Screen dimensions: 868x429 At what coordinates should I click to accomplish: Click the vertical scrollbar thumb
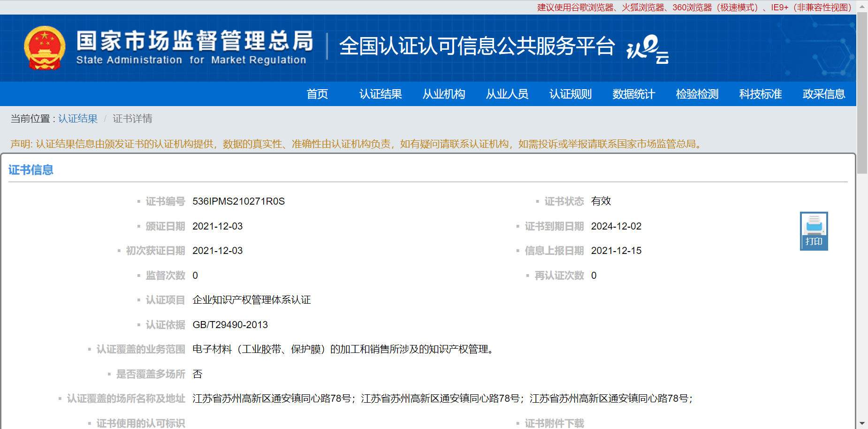pyautogui.click(x=862, y=94)
